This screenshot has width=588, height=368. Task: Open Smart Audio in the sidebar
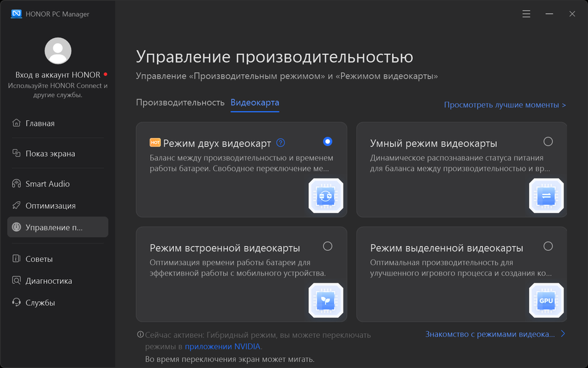pyautogui.click(x=58, y=183)
